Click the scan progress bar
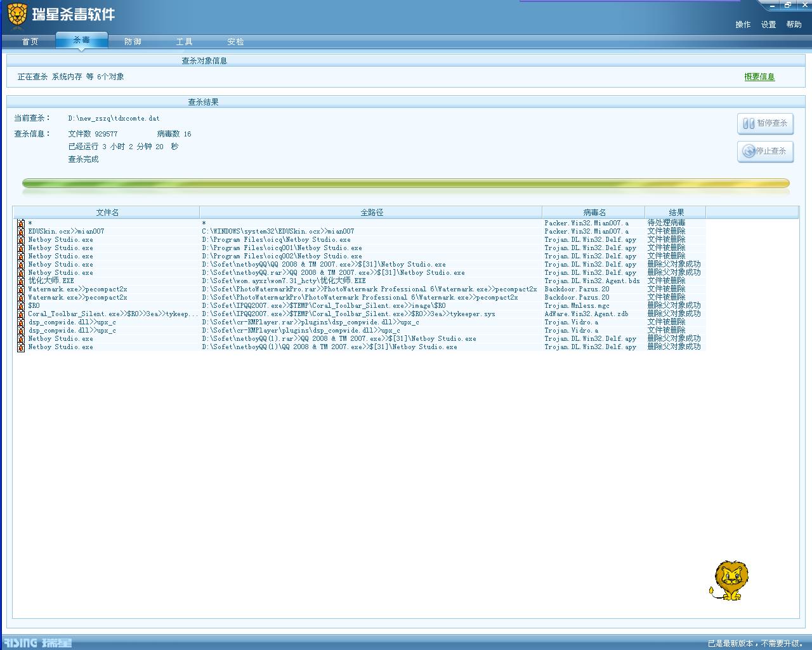This screenshot has height=650, width=812. (x=406, y=184)
